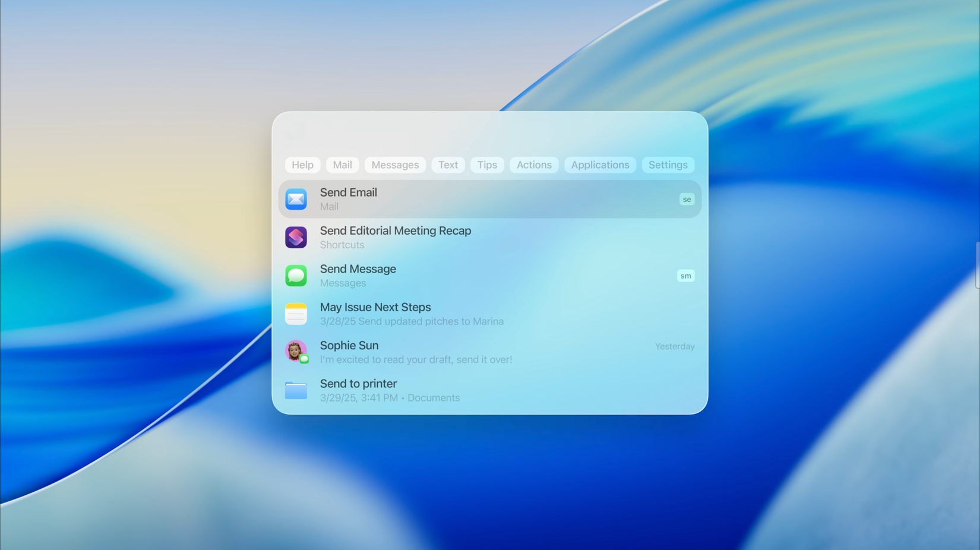Open the Actions filter
Image resolution: width=980 pixels, height=550 pixels.
point(533,165)
